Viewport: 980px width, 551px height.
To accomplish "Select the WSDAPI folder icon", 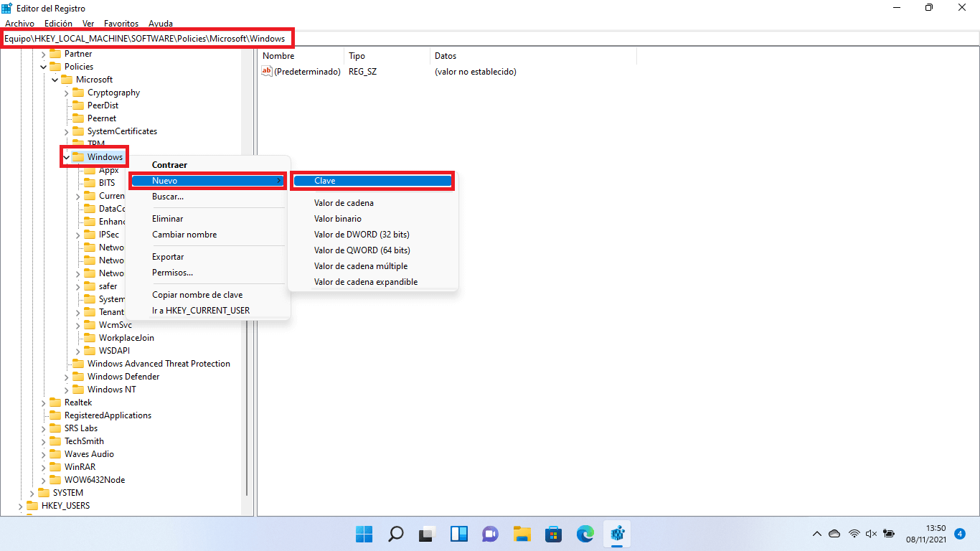I will click(x=90, y=351).
